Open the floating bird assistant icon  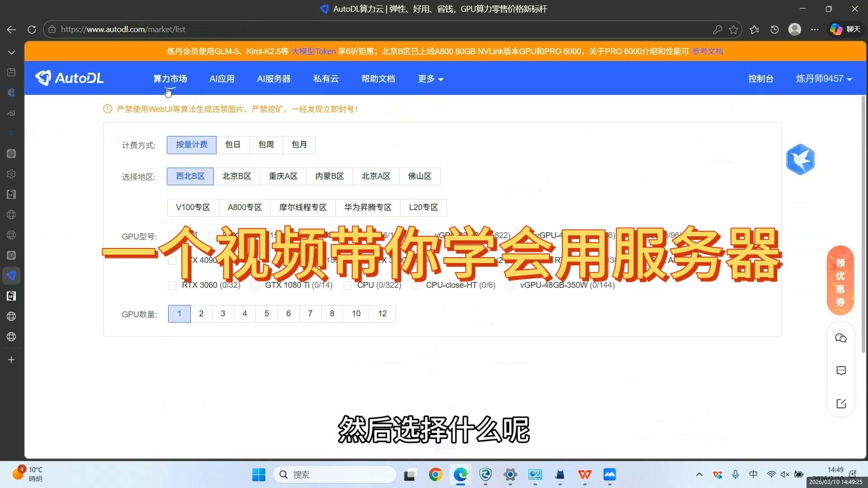point(800,160)
